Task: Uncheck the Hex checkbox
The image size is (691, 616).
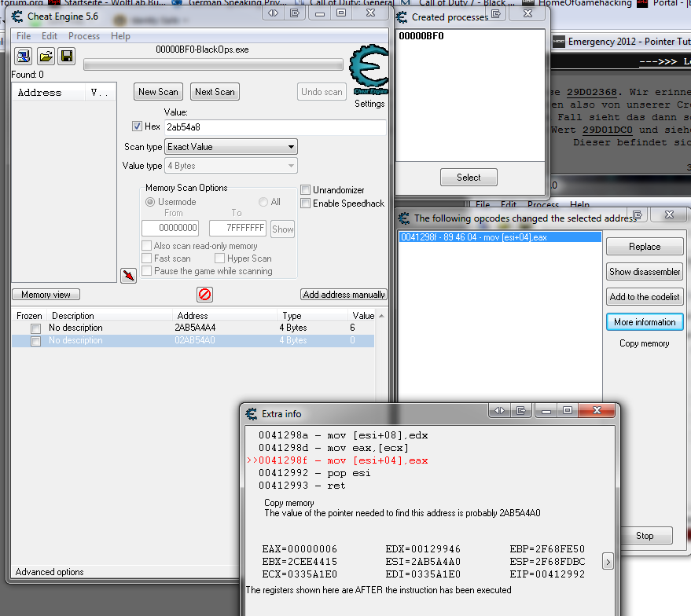Action: (x=138, y=126)
